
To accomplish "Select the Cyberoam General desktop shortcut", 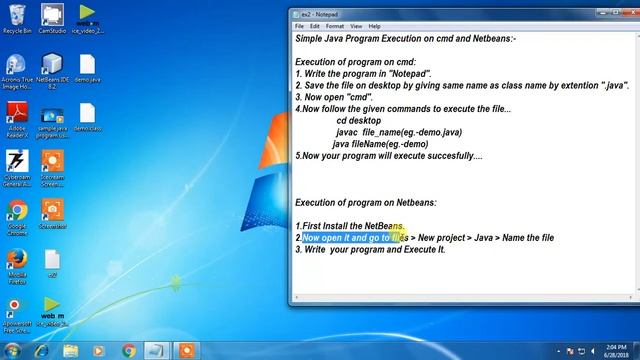I will click(17, 168).
